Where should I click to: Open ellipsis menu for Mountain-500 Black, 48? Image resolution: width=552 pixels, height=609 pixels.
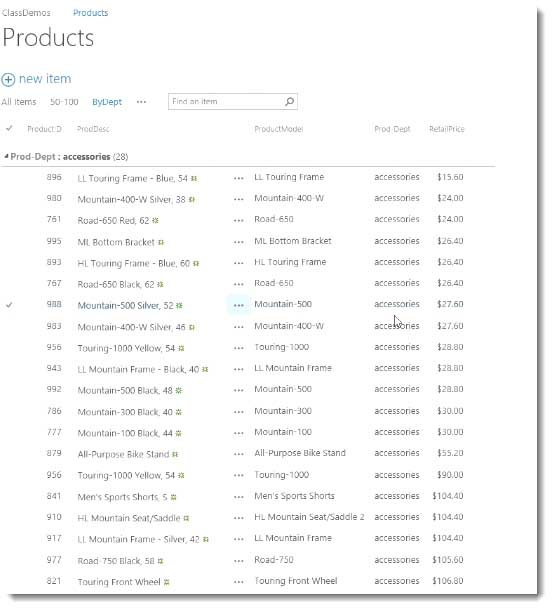click(239, 390)
